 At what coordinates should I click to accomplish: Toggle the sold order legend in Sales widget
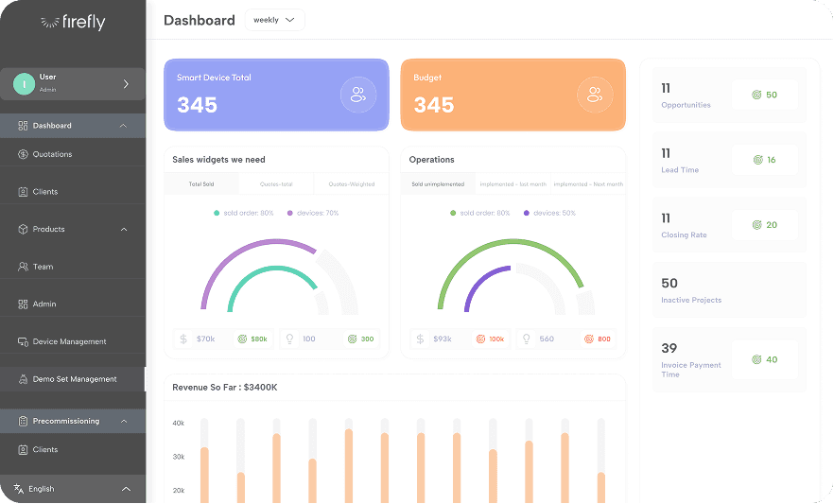(x=243, y=213)
